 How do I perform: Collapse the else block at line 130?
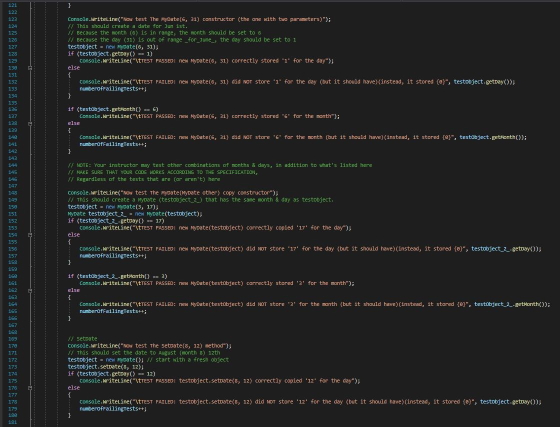click(x=30, y=68)
